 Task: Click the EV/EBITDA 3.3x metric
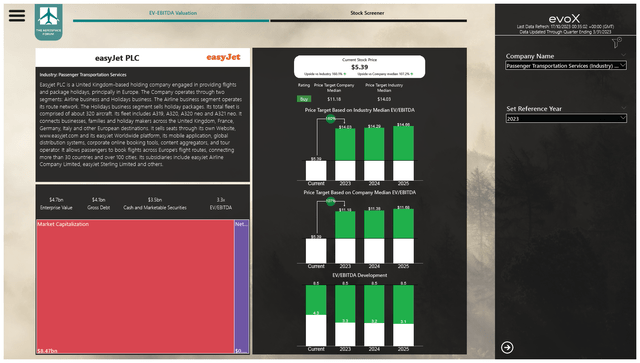point(221,203)
